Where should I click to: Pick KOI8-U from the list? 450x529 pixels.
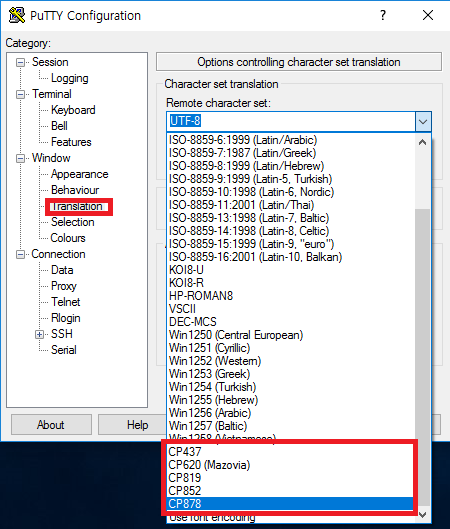tap(291, 270)
